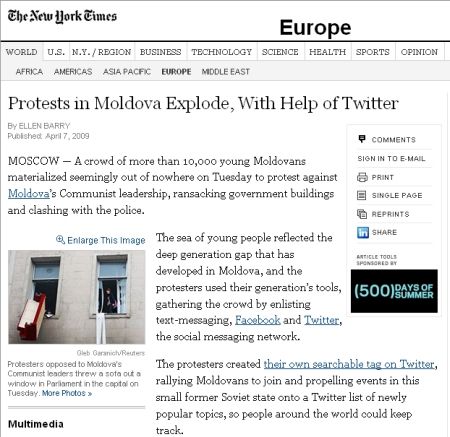
Task: Click the Comments speech bubble icon
Action: (x=362, y=139)
